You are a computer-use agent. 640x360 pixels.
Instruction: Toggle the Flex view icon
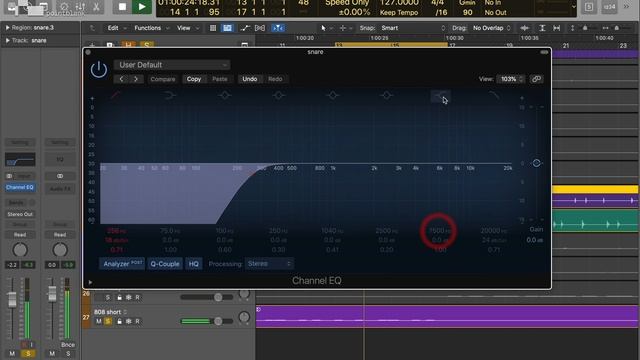click(260, 28)
